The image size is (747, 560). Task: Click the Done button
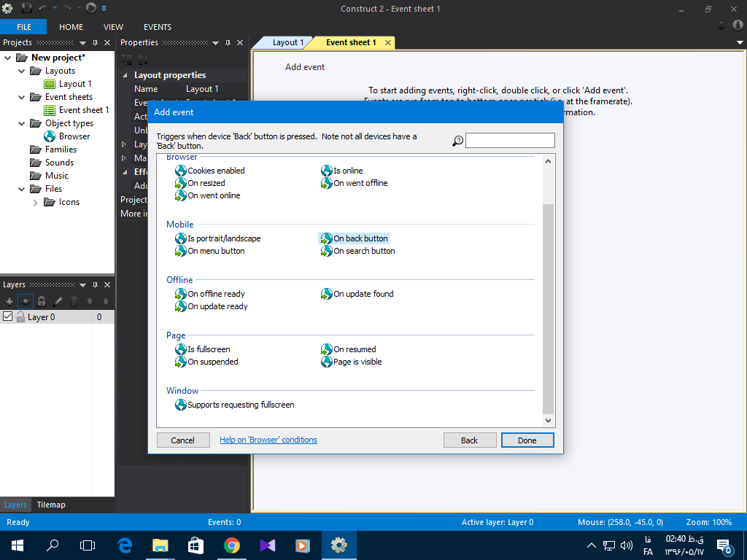pos(527,440)
